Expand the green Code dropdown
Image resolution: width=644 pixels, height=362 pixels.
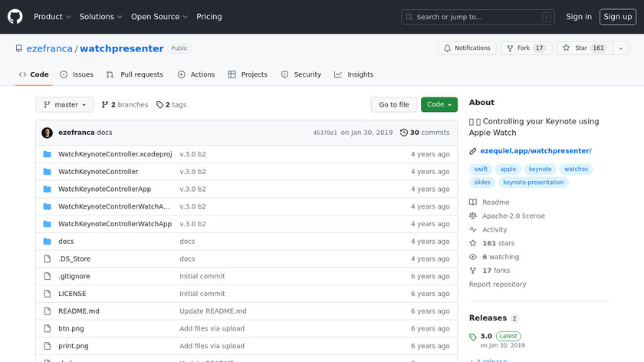tap(439, 105)
